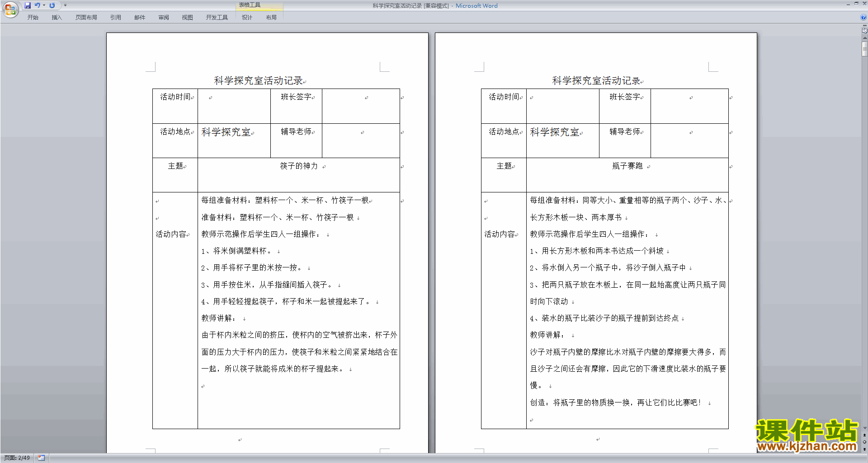Click the blue Help question mark icon
The height and width of the screenshot is (463, 868).
[863, 18]
